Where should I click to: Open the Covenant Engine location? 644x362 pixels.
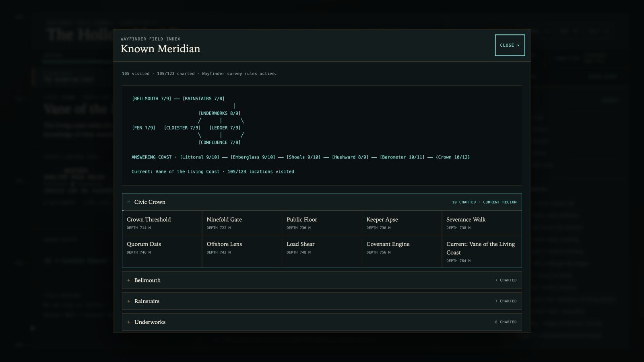coord(402,251)
